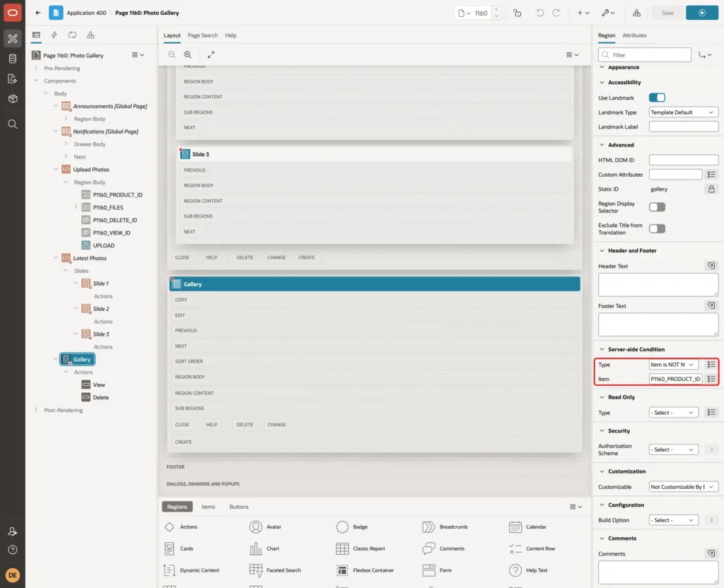The image size is (724, 588).
Task: Select the Region properties tab
Action: 606,35
